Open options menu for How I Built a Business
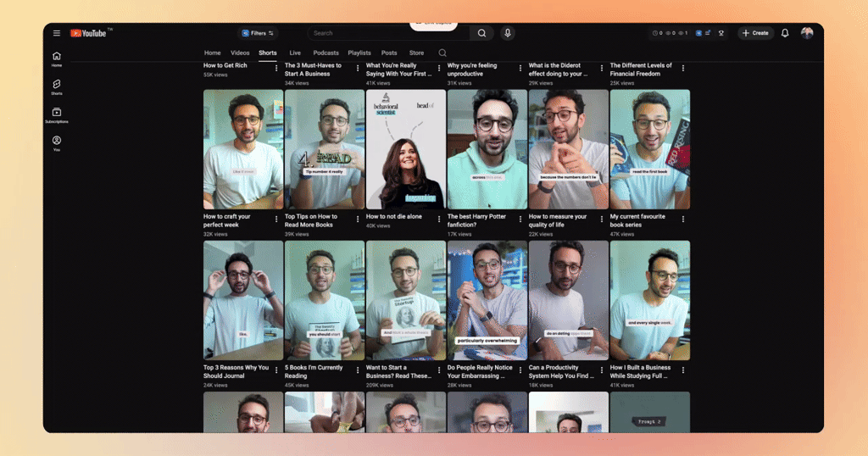 683,370
